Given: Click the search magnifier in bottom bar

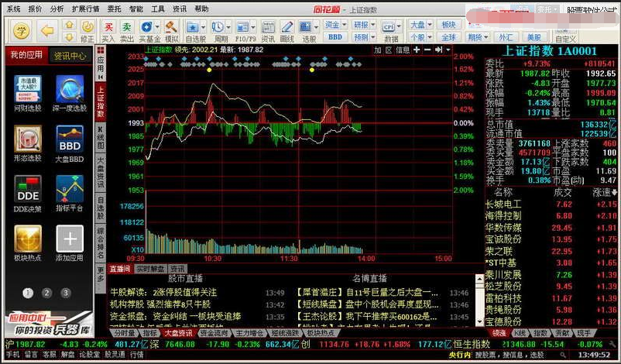Looking at the screenshot, I should coord(563,355).
